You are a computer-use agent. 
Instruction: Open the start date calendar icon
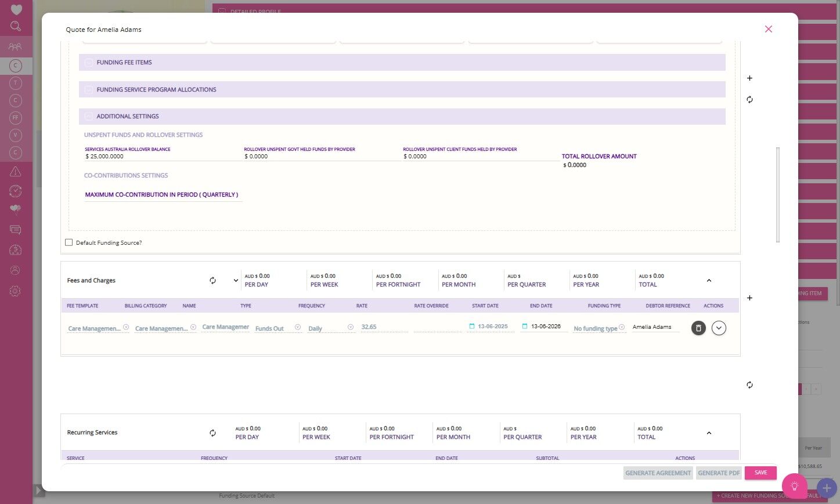472,327
